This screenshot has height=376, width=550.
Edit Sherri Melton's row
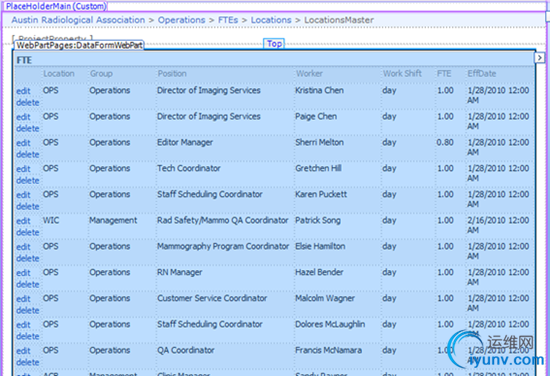tap(23, 143)
